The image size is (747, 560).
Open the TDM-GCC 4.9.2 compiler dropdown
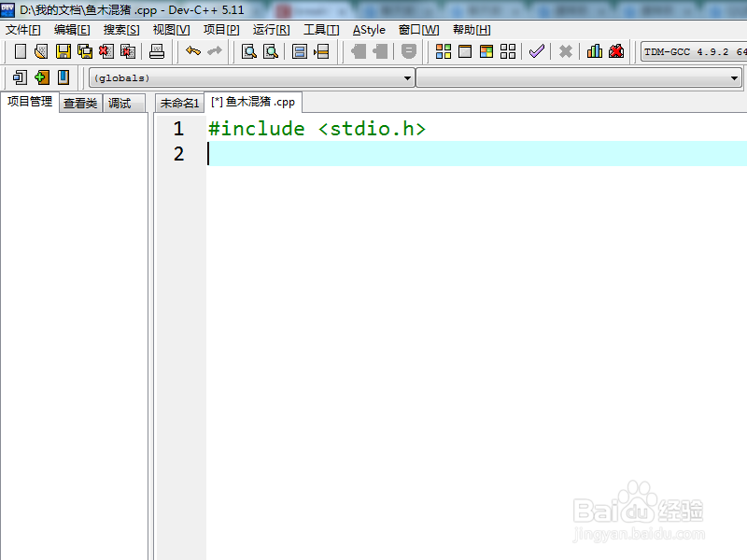click(x=694, y=52)
